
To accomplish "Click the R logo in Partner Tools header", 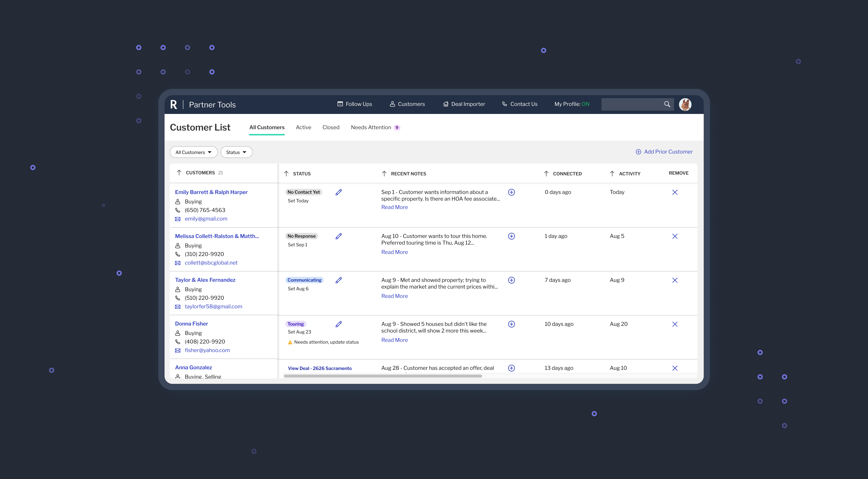I will (173, 104).
